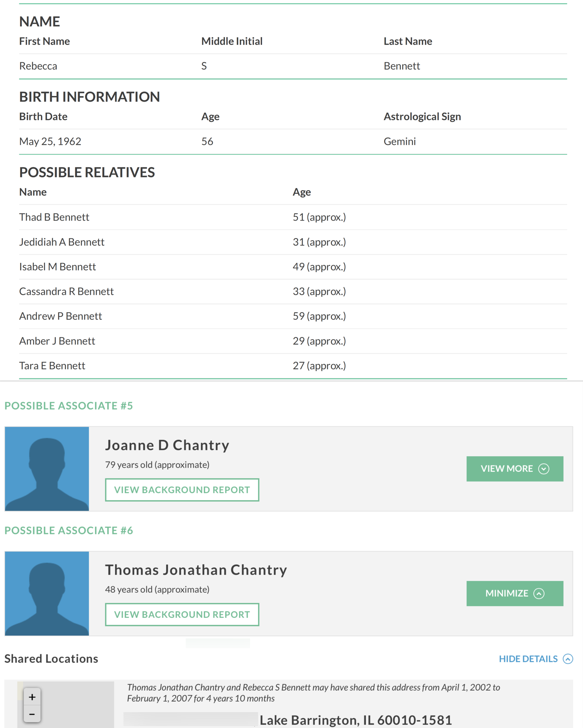
Task: Zoom out on the shared locations map
Action: point(32,714)
